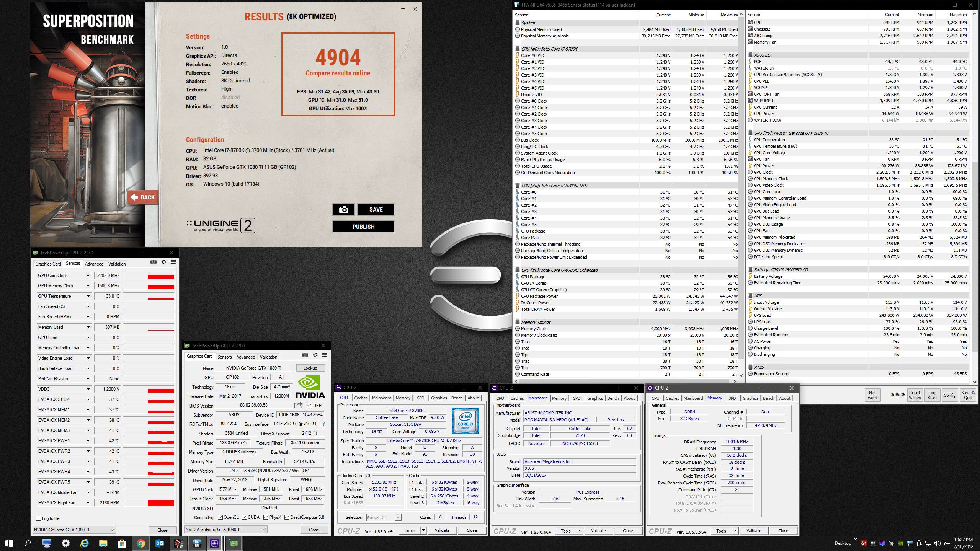
Task: Toggle the PhysX checkbox
Action: [266, 517]
